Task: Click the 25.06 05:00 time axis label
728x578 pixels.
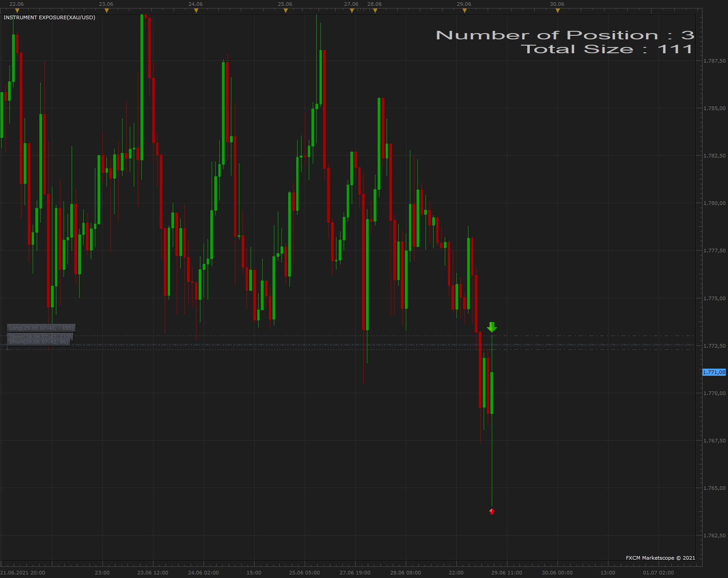Action: tap(305, 573)
